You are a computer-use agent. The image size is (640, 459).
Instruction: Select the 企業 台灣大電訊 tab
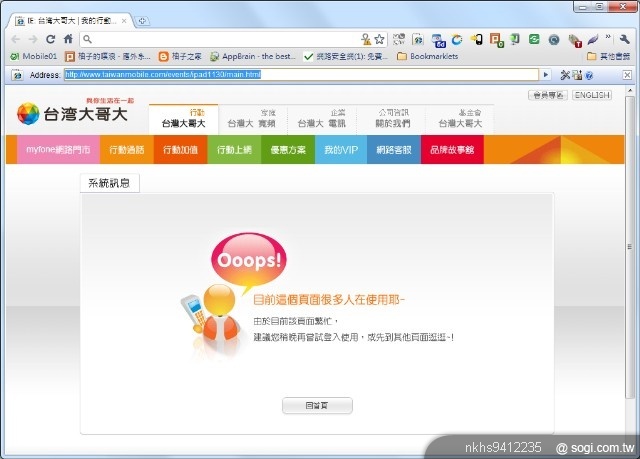(322, 119)
